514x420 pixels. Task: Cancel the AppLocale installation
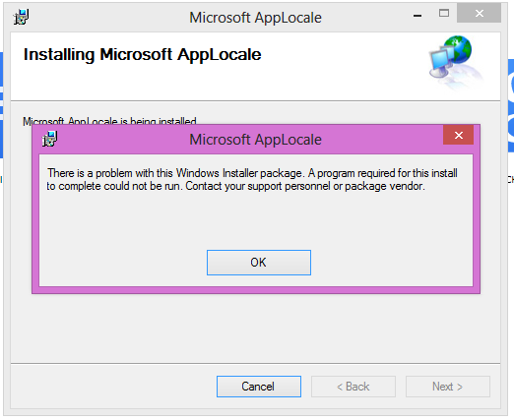tap(259, 387)
